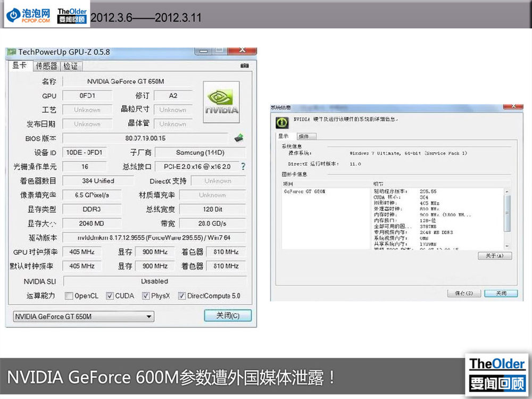This screenshot has height=399, width=532.
Task: Click the 光栅操作单元 field showing 16
Action: pyautogui.click(x=85, y=167)
